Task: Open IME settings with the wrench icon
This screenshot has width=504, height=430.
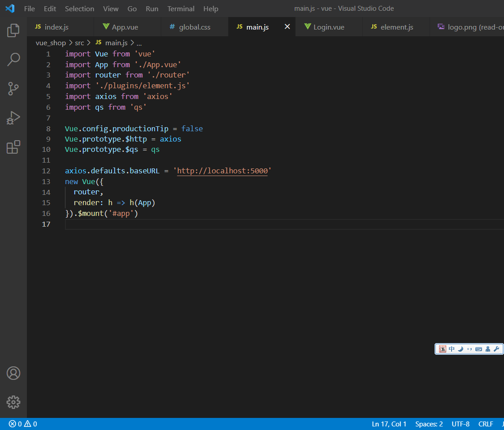Action: pos(496,349)
